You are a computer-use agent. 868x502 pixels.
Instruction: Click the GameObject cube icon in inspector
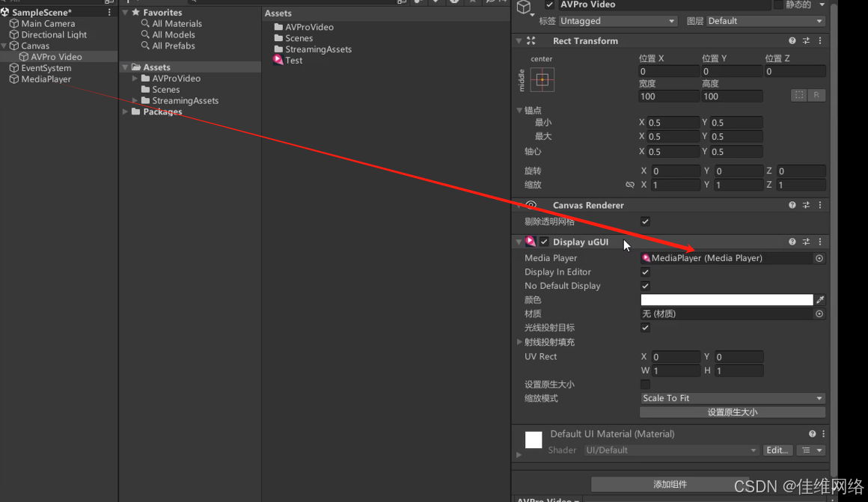click(x=524, y=7)
